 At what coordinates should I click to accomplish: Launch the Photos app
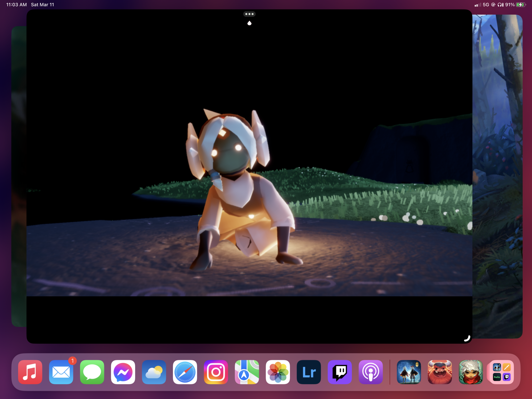(278, 372)
